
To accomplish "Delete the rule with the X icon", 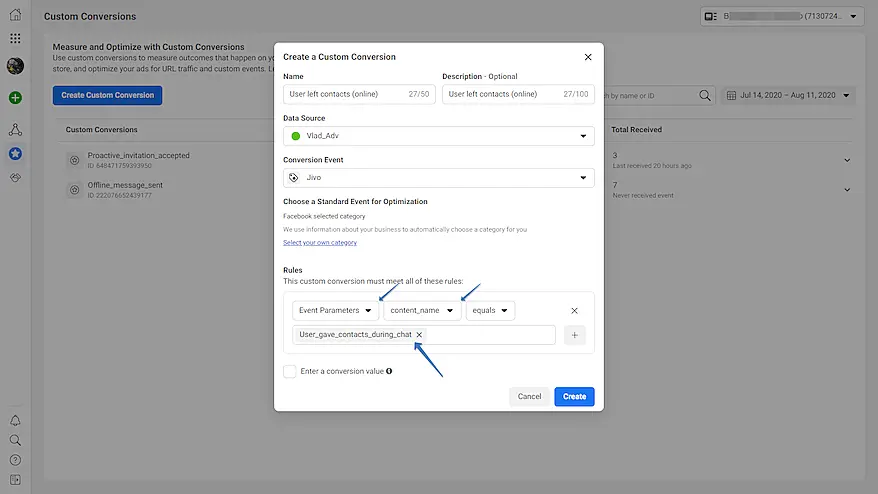I will pos(574,311).
